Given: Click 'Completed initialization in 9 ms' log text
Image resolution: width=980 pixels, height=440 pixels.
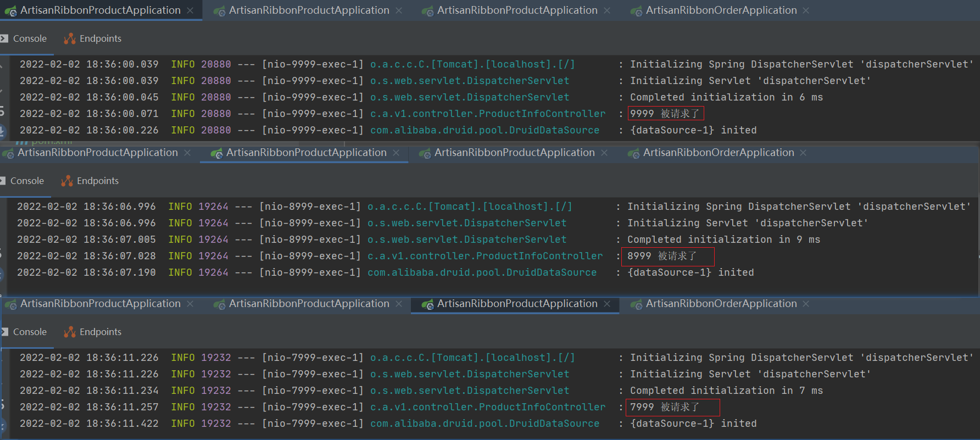Looking at the screenshot, I should 723,240.
